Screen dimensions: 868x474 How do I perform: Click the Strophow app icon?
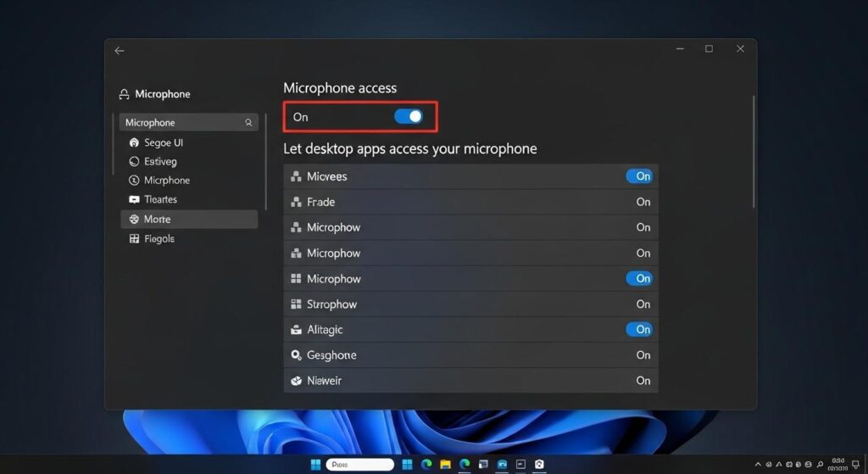296,304
